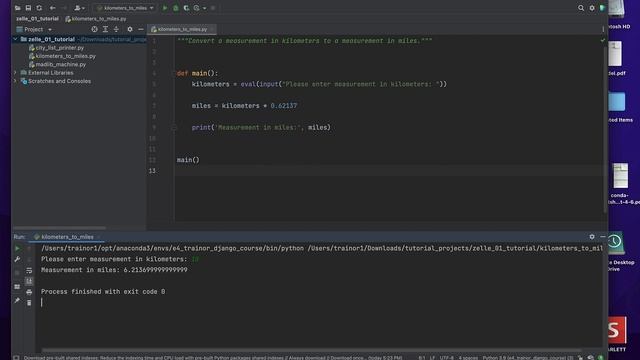Open madlib_machine.py in Project tree
Image resolution: width=640 pixels, height=360 pixels.
pos(58,64)
